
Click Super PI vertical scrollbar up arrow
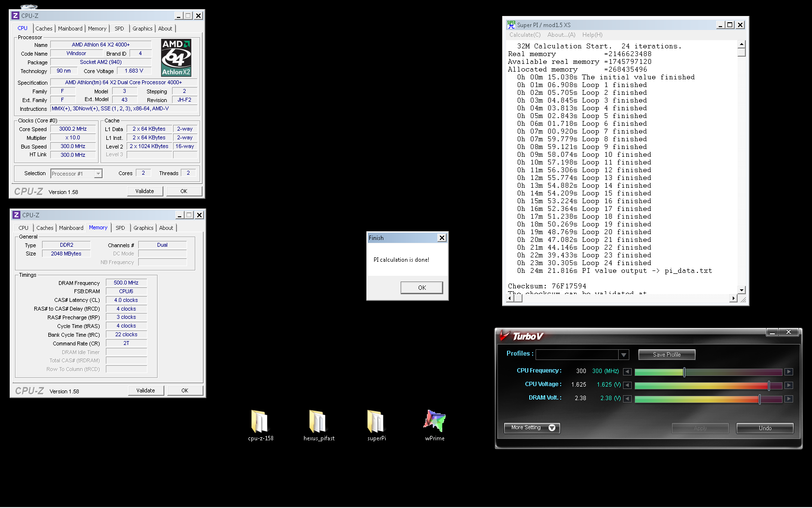pos(742,45)
